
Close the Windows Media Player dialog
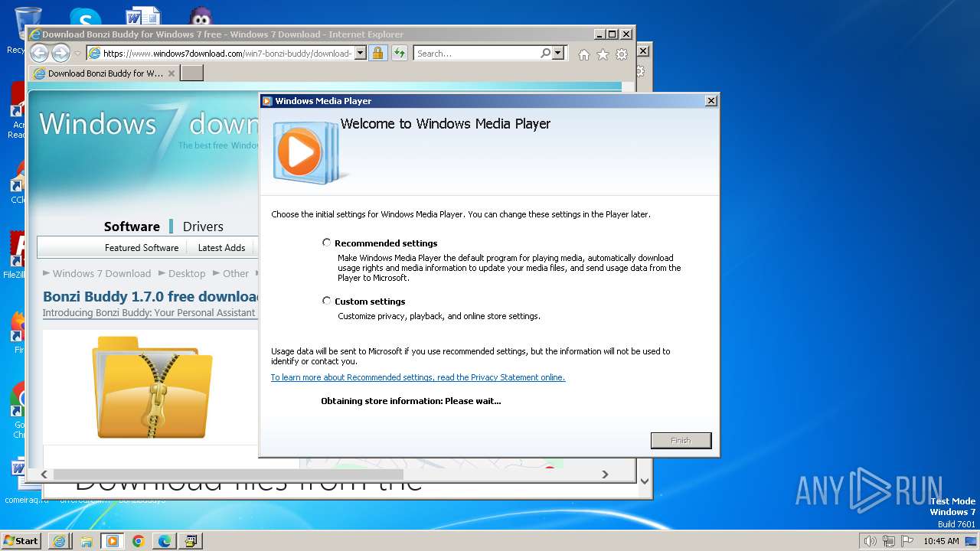pos(710,101)
